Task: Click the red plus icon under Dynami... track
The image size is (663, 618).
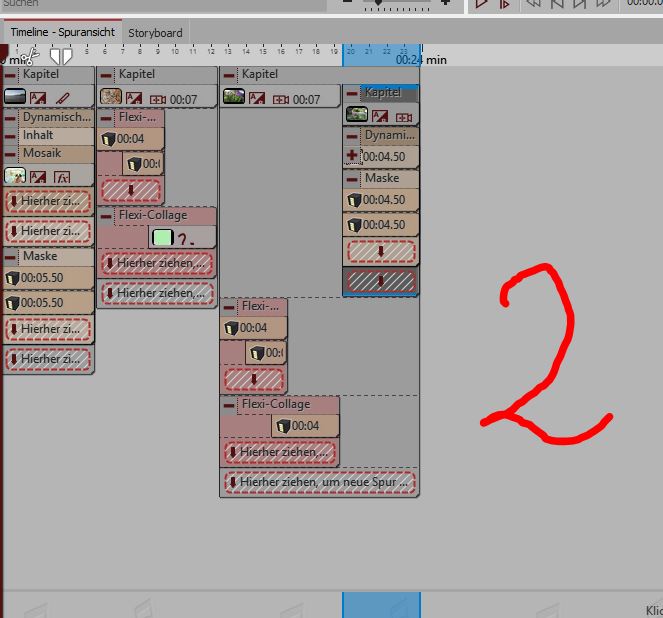Action: click(x=352, y=156)
